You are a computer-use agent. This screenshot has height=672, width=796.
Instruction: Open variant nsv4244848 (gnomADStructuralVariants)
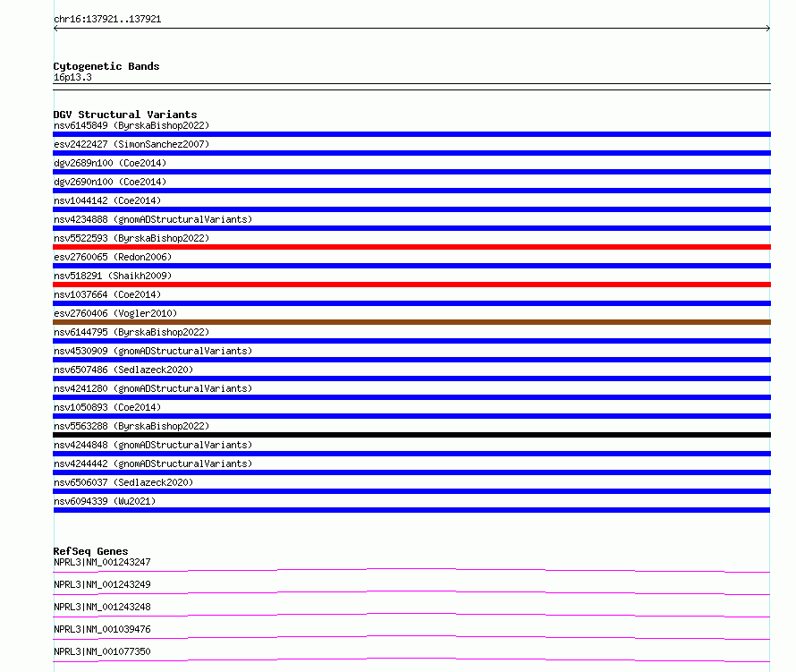point(153,445)
